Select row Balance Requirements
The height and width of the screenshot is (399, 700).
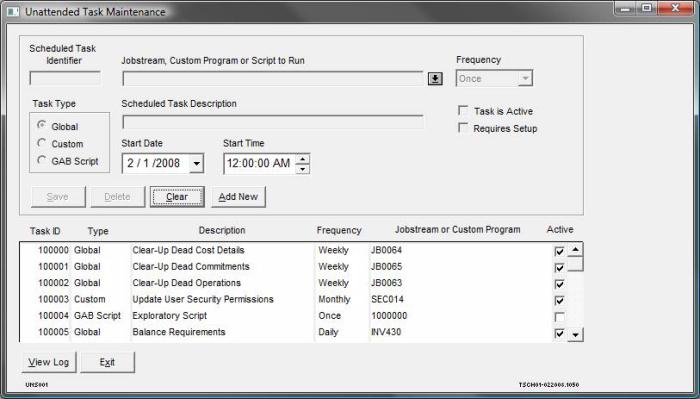[x=292, y=332]
